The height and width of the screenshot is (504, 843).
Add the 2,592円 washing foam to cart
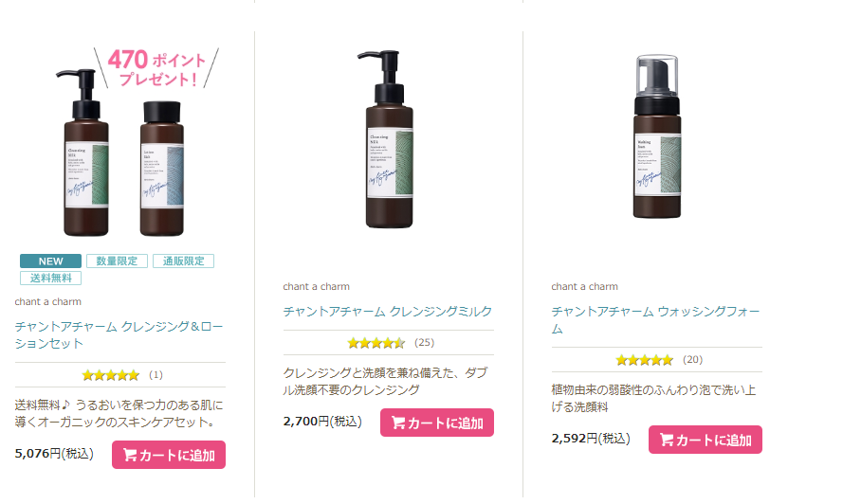[x=706, y=441]
